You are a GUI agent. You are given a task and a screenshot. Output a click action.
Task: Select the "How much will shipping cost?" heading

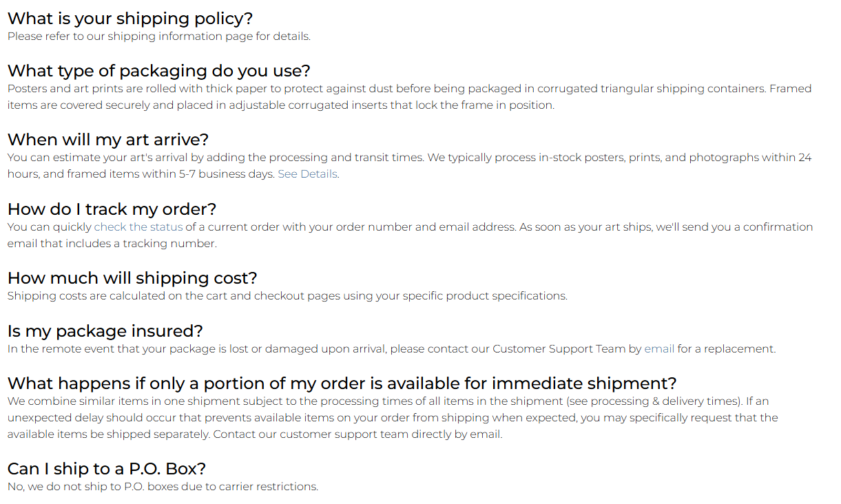coord(132,278)
